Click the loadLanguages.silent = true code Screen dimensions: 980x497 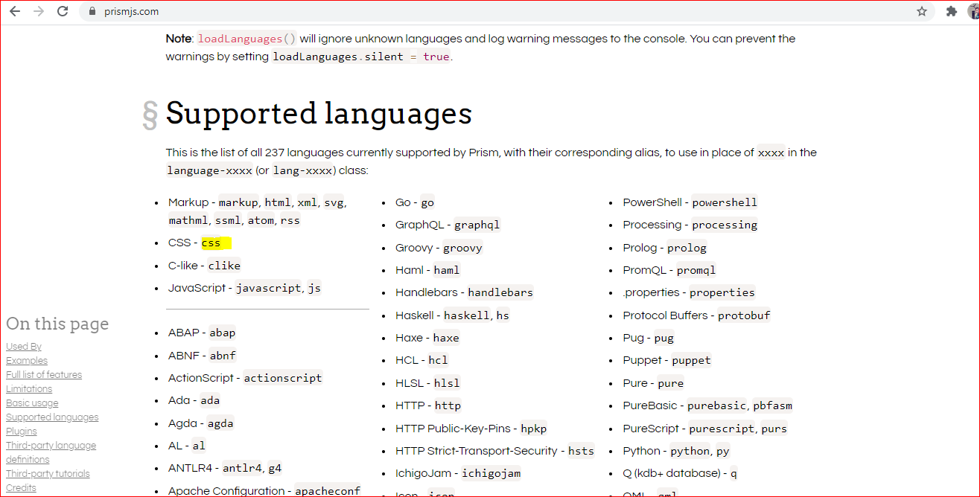(360, 57)
